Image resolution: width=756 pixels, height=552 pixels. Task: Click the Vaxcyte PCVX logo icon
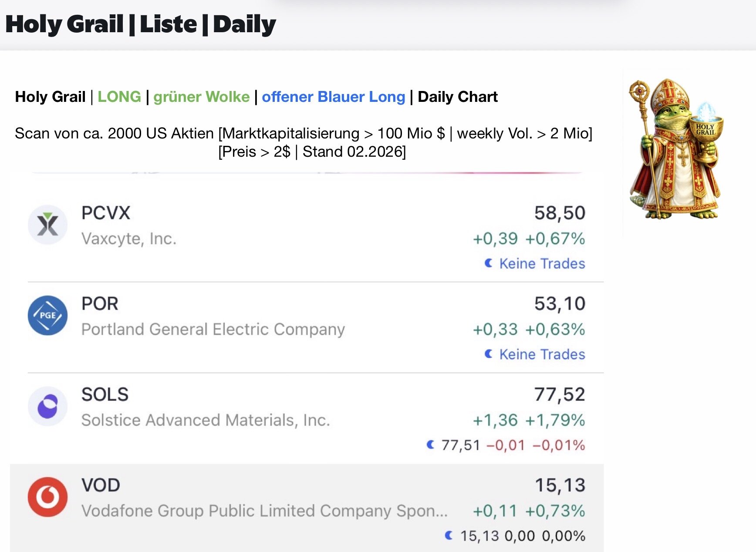pos(47,225)
